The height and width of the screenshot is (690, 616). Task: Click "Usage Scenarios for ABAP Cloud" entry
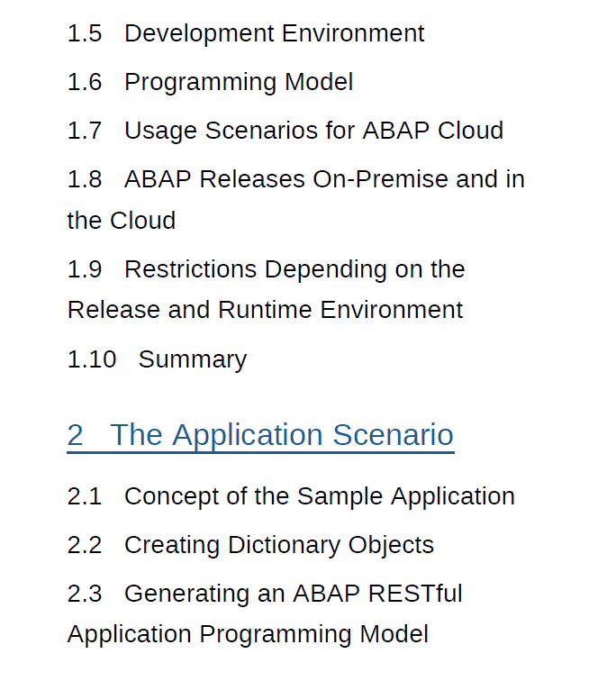[313, 131]
